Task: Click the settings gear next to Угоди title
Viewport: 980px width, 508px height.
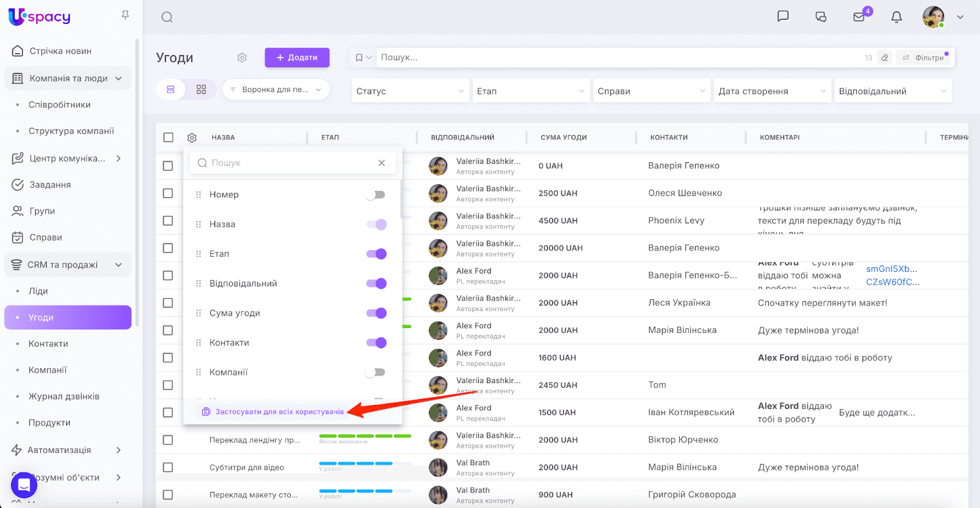Action: pos(242,58)
